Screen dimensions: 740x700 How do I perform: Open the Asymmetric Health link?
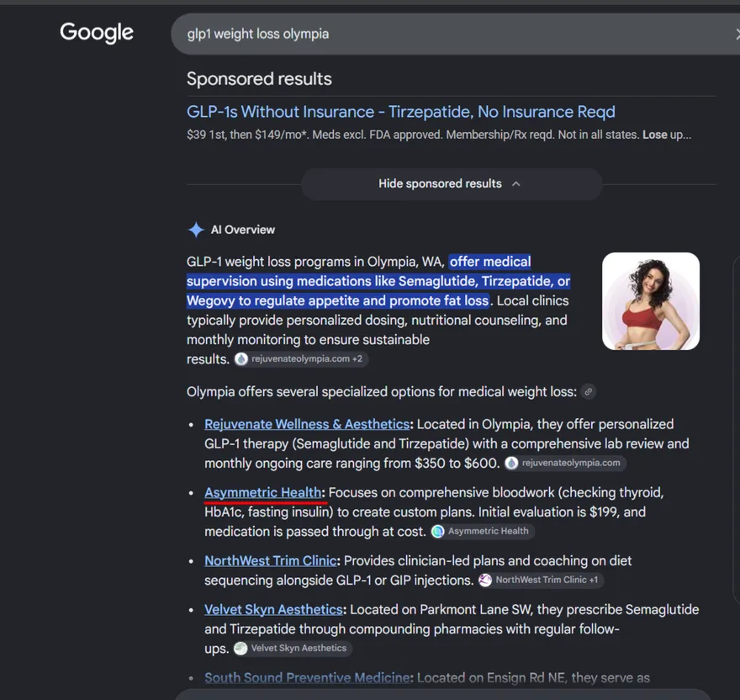tap(262, 493)
